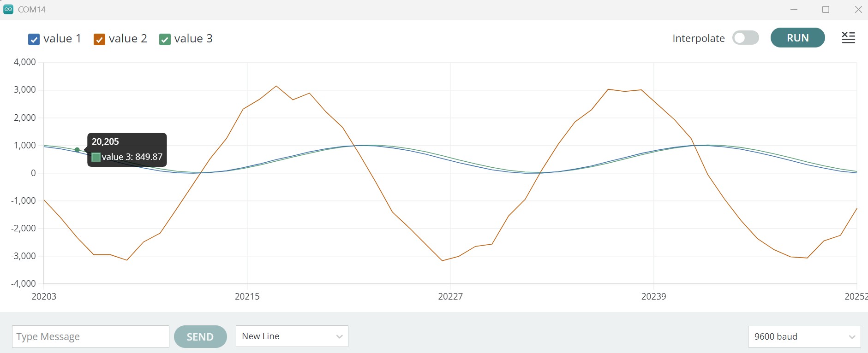Hide the value 3 series
This screenshot has width=868, height=353.
[165, 40]
